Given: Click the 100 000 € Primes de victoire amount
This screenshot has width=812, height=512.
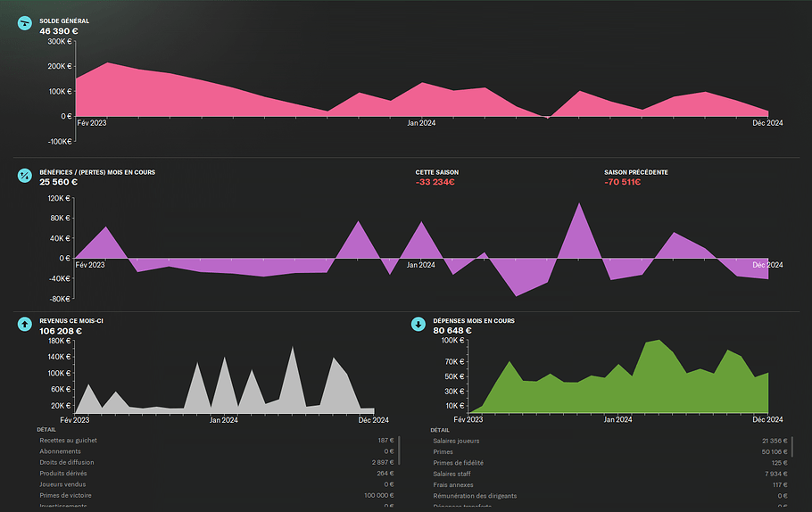Looking at the screenshot, I should tap(379, 495).
